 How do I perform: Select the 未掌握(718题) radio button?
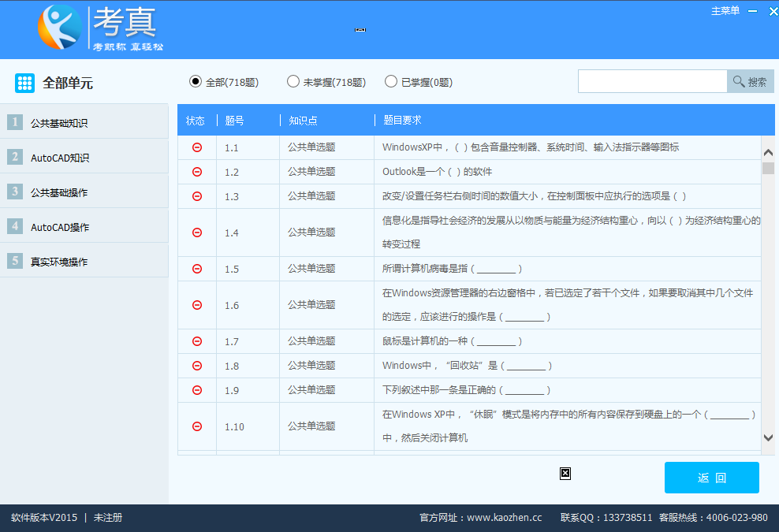coord(293,81)
